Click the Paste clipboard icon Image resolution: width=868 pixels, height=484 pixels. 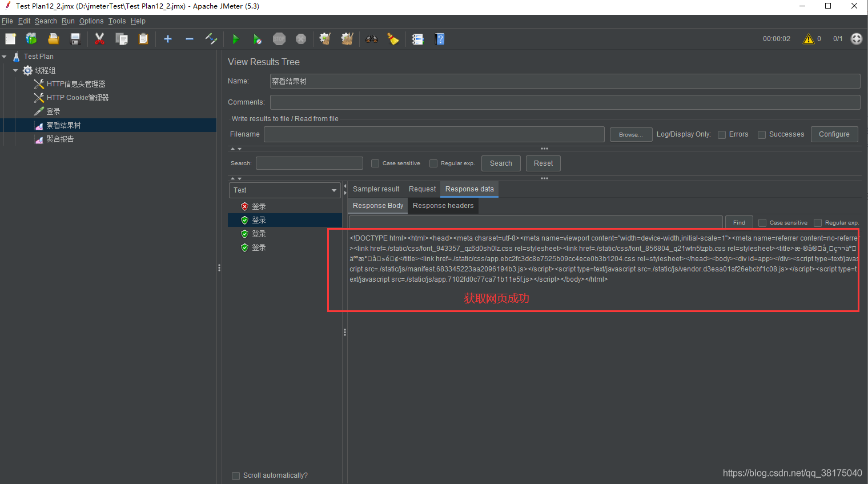tap(143, 39)
